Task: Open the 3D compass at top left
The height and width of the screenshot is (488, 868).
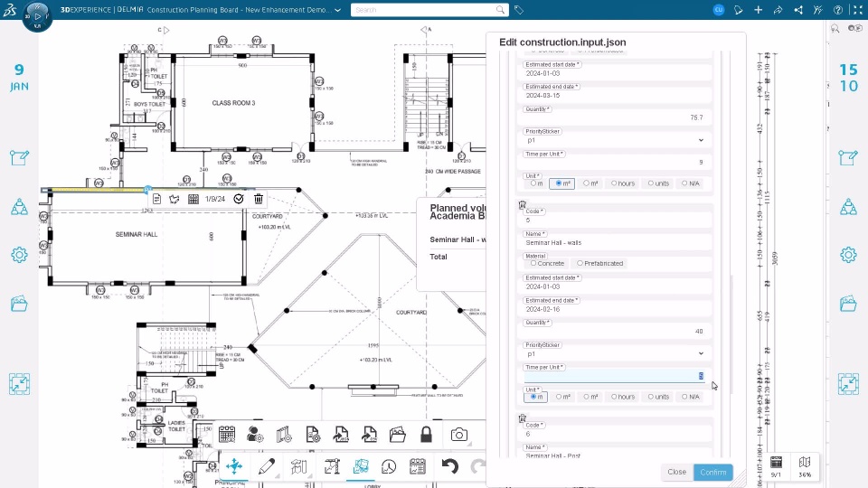Action: 38,16
